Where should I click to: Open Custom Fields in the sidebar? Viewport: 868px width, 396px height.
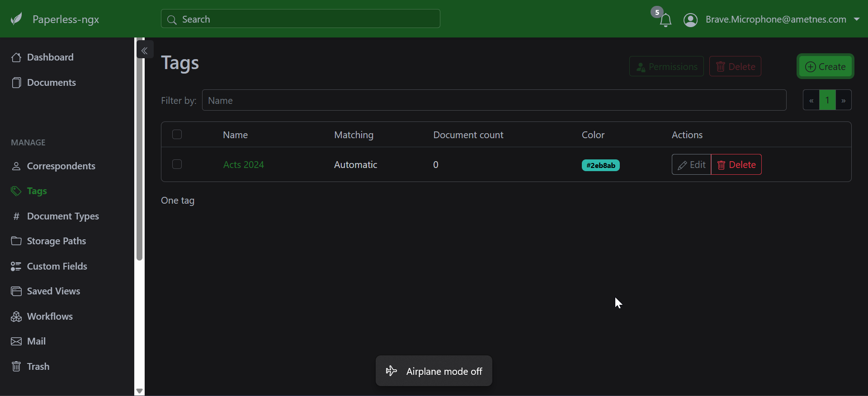(x=57, y=266)
